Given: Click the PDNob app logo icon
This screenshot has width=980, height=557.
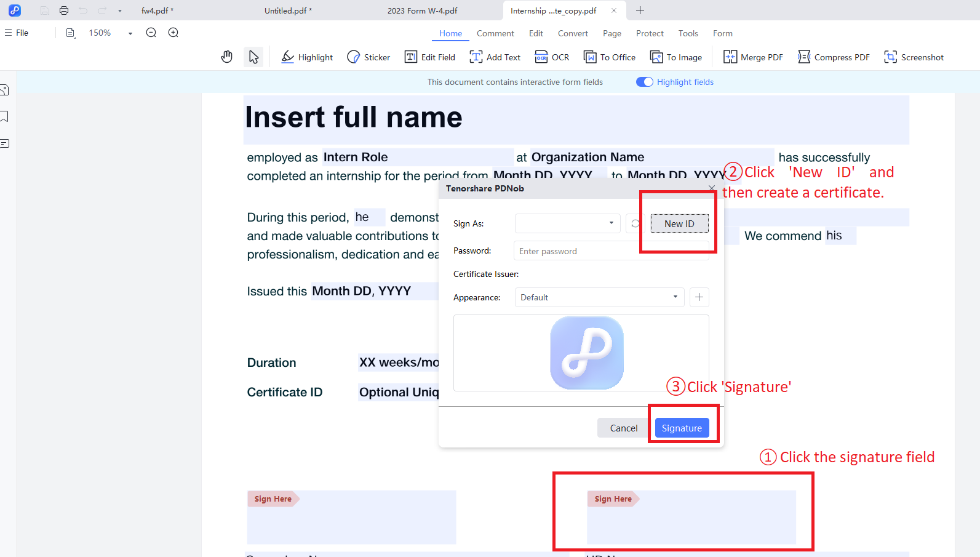Looking at the screenshot, I should [x=15, y=10].
